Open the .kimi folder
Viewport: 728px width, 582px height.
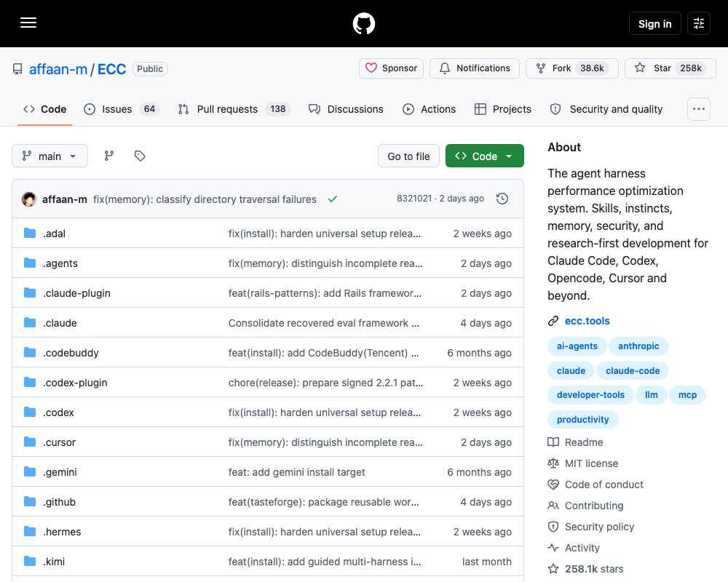pyautogui.click(x=54, y=562)
